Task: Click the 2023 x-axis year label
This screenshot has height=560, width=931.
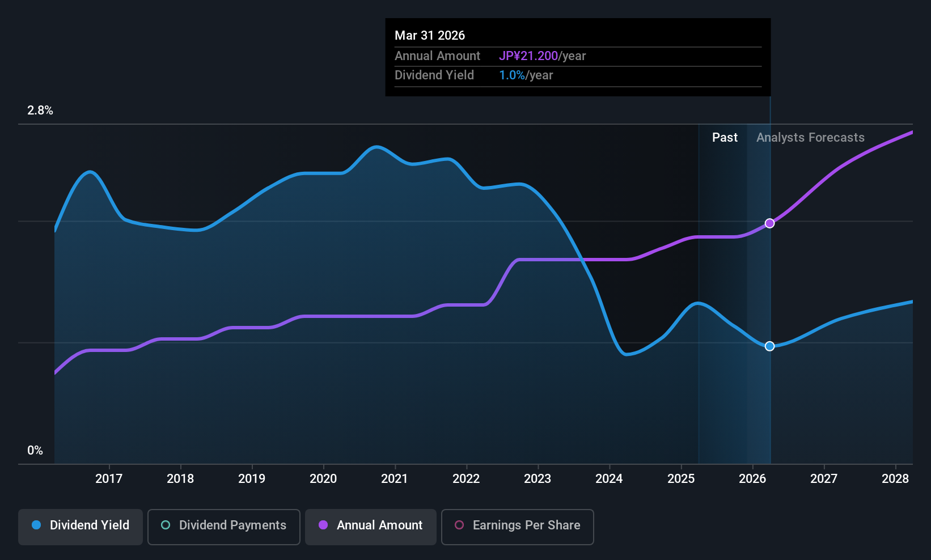Action: click(x=538, y=479)
